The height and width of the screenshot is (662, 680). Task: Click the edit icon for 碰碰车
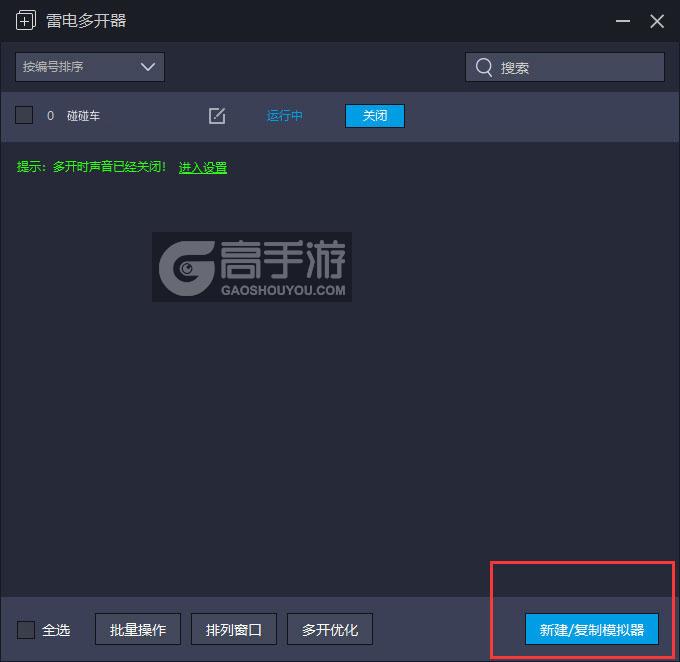click(217, 116)
